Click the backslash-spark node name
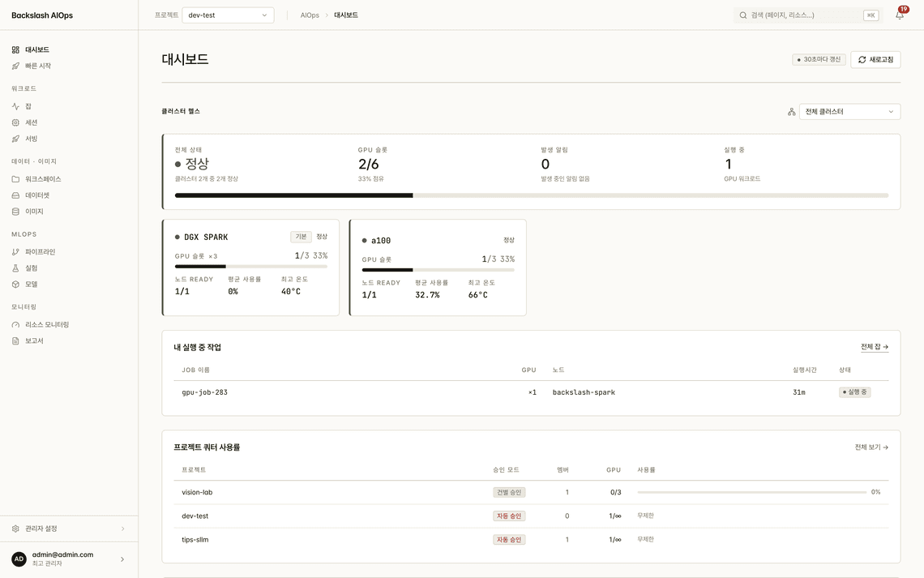Screen dimensions: 924x578 click(x=584, y=392)
